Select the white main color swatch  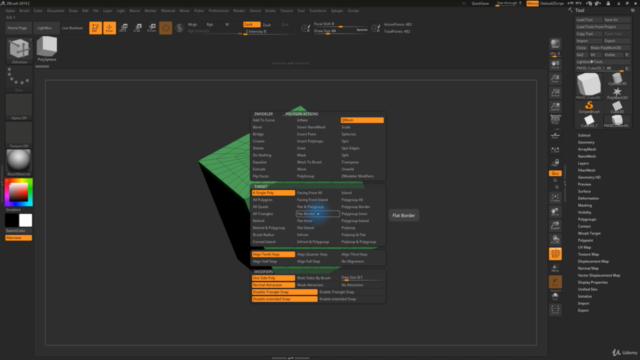pos(25,220)
